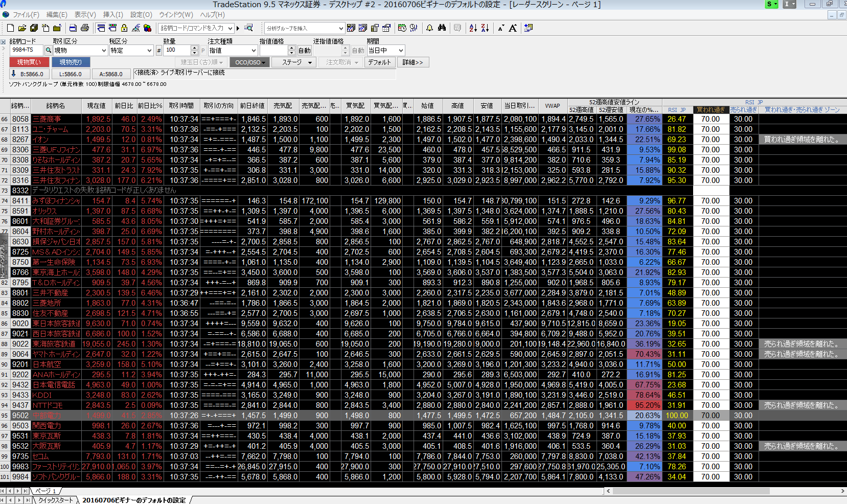Screen dimensions: 847x504
Task: Open the 分析グループを挿入 dropdown
Action: pyautogui.click(x=305, y=28)
